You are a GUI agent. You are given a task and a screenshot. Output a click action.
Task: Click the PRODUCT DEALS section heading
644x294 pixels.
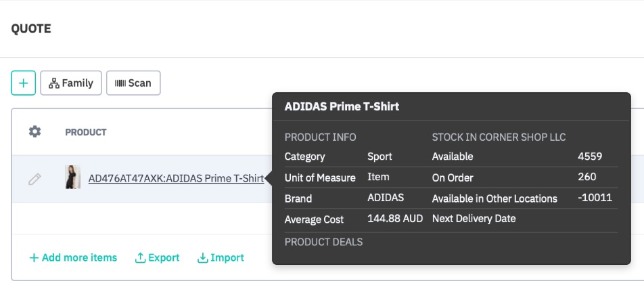(323, 242)
